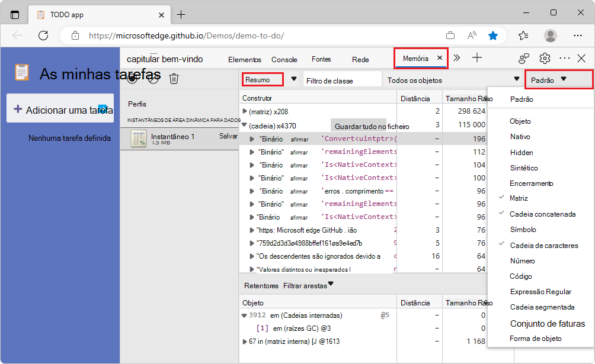The height and width of the screenshot is (364, 595).
Task: Reload the page with the refresh icon
Action: [44, 36]
